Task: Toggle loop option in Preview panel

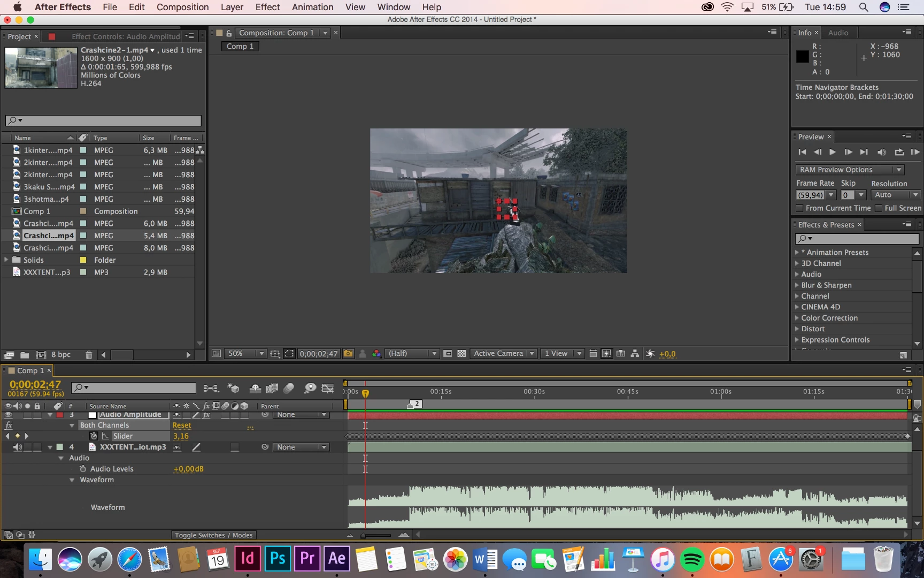Action: [899, 152]
